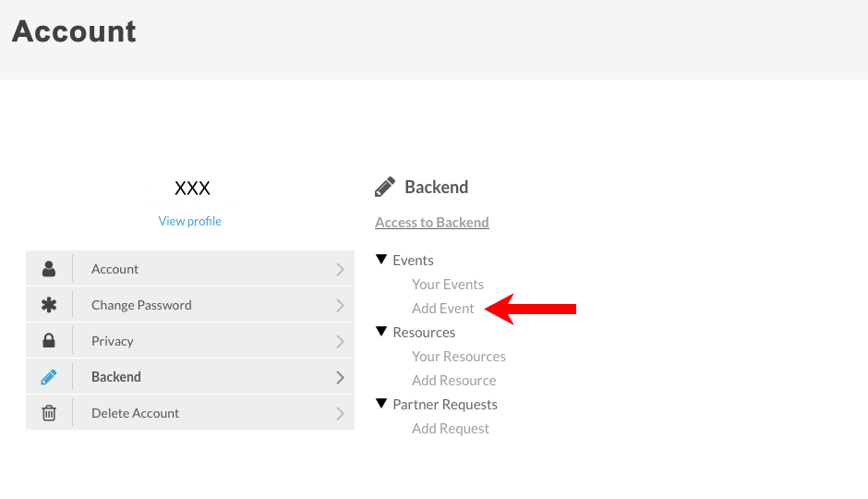Click the pencil icon beside Backend heading
This screenshot has height=499, width=868.
point(385,188)
